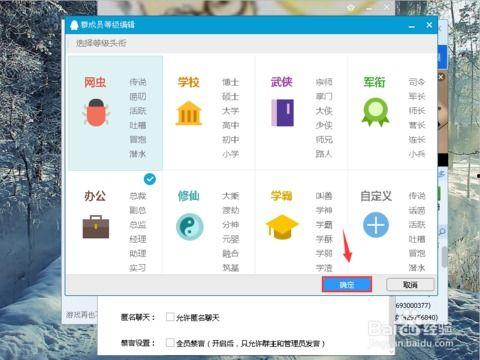Click the 路人 level in 武侠 list
This screenshot has width=480, height=360.
(324, 154)
